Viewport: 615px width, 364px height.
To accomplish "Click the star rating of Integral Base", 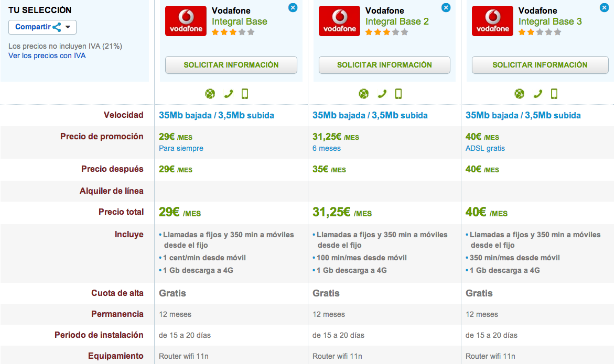I will click(x=233, y=32).
